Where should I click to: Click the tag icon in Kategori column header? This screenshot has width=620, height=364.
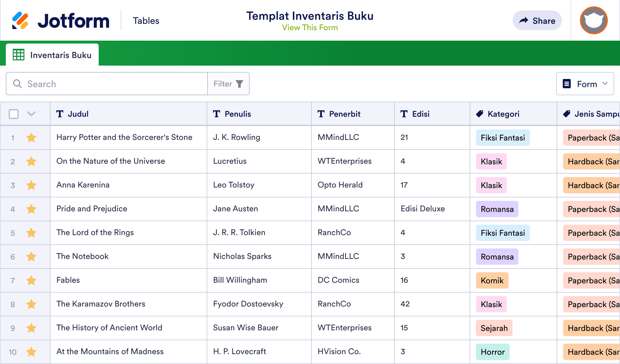[x=480, y=114]
